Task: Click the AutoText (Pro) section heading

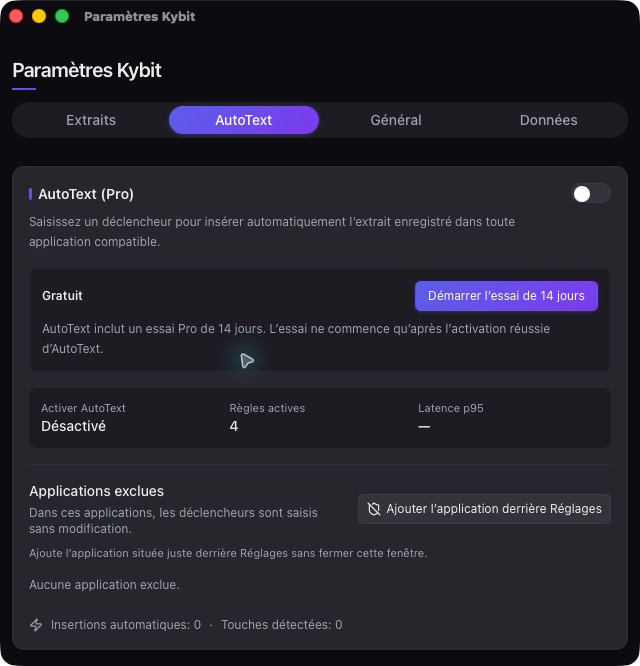Action: coord(86,194)
